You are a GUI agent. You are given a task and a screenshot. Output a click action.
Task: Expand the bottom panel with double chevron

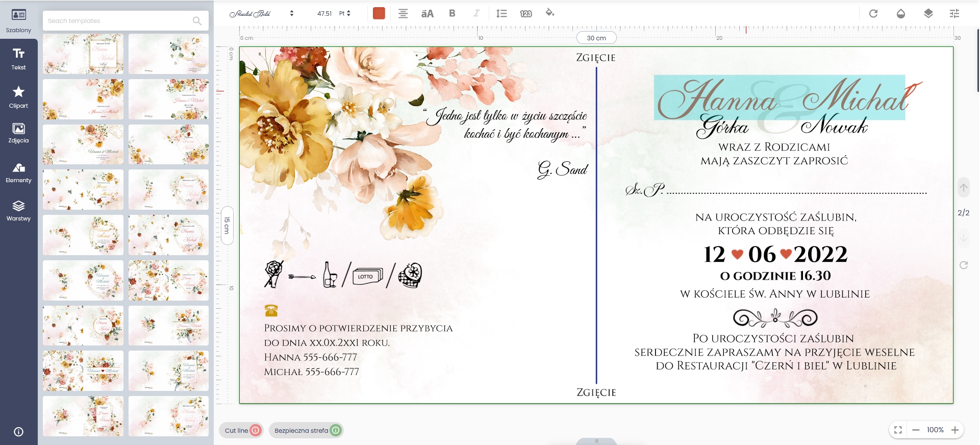[596, 441]
